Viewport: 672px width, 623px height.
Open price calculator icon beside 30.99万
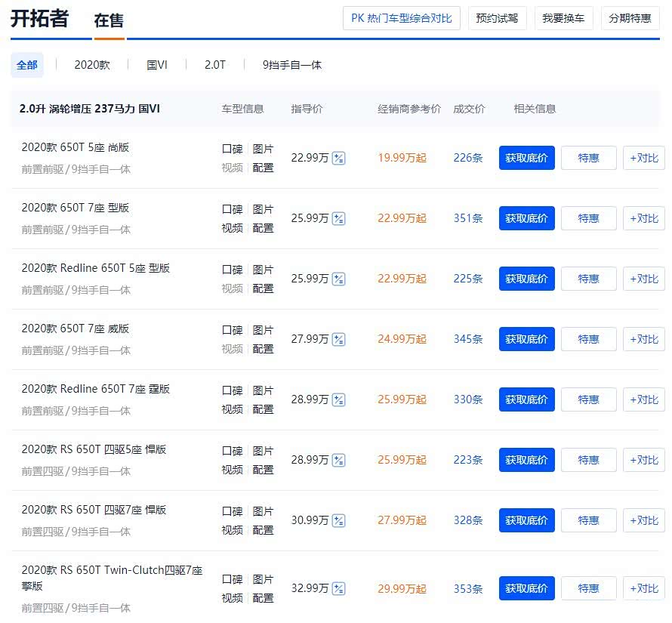338,521
